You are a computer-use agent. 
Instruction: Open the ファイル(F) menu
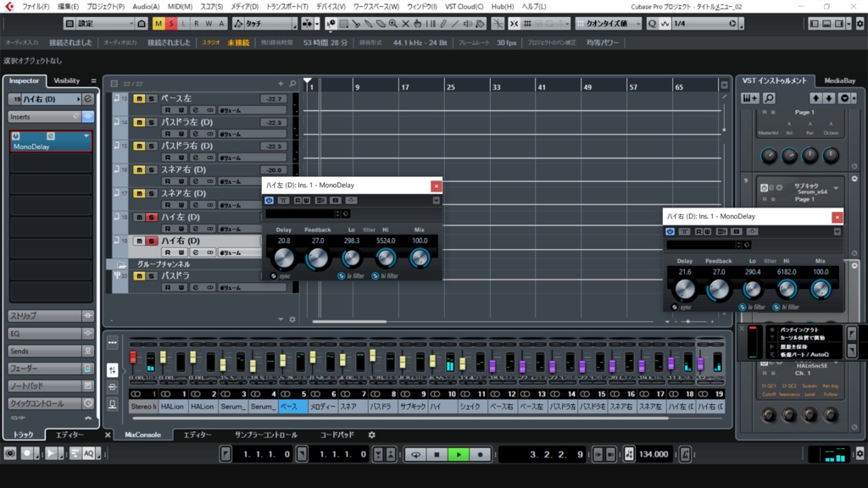[36, 7]
